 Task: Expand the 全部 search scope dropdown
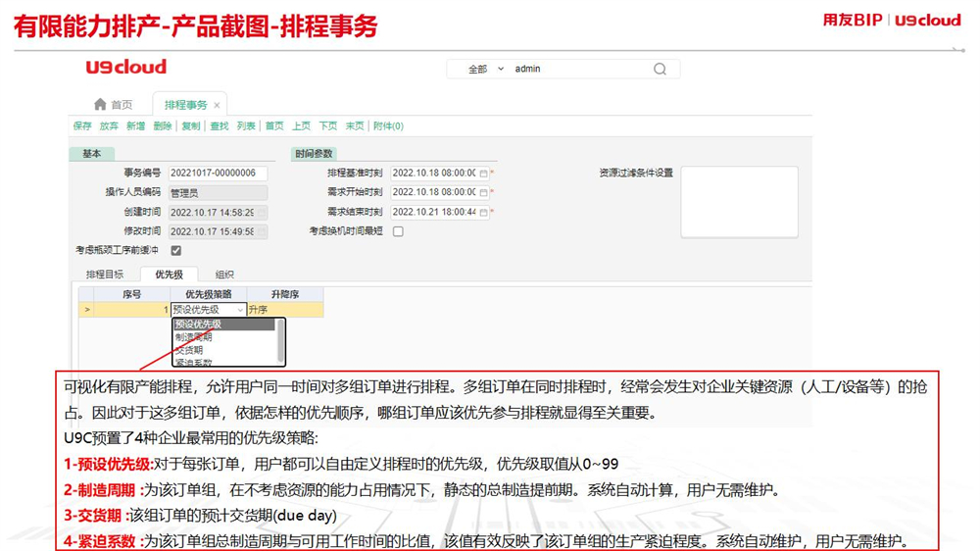pos(486,69)
